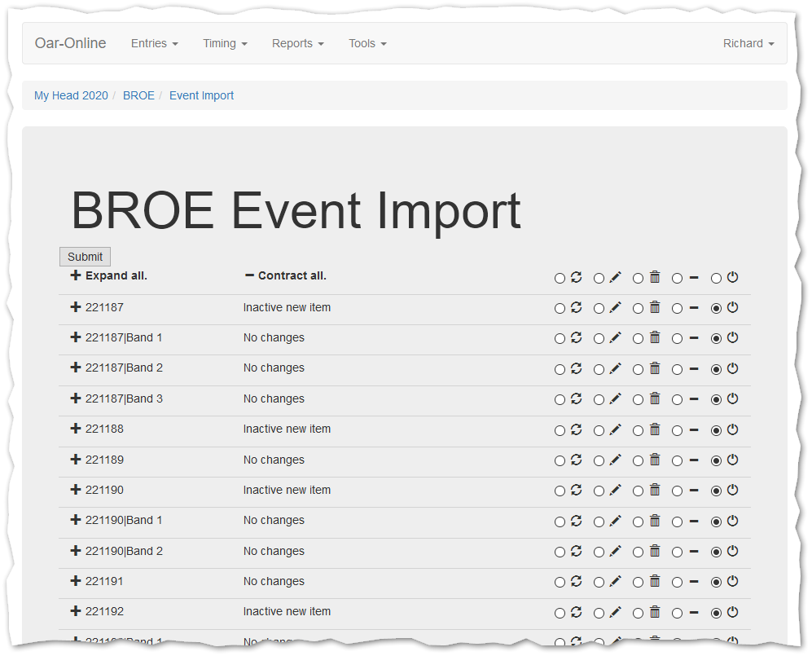Click the header row refresh icon

pyautogui.click(x=576, y=277)
